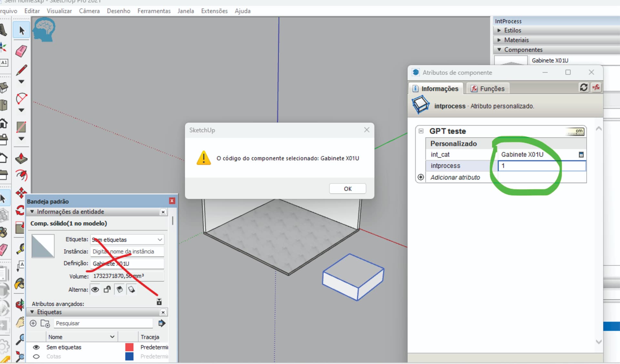
Task: Select the Line pencil tool
Action: (x=21, y=70)
